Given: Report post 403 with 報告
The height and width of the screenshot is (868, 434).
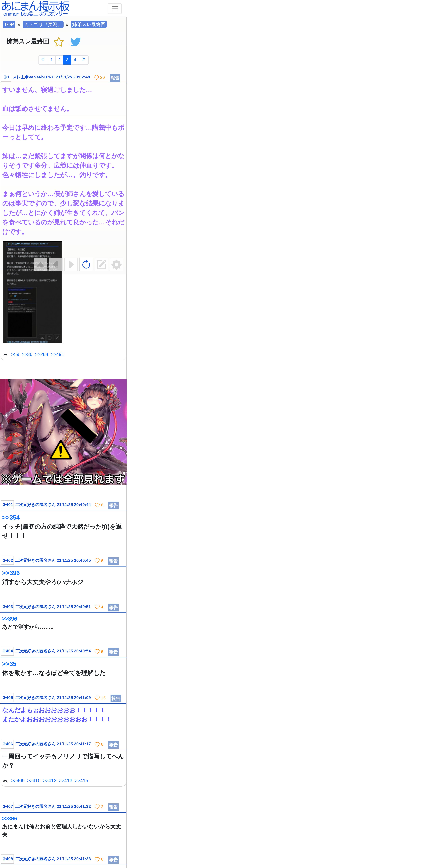Looking at the screenshot, I should 113,608.
